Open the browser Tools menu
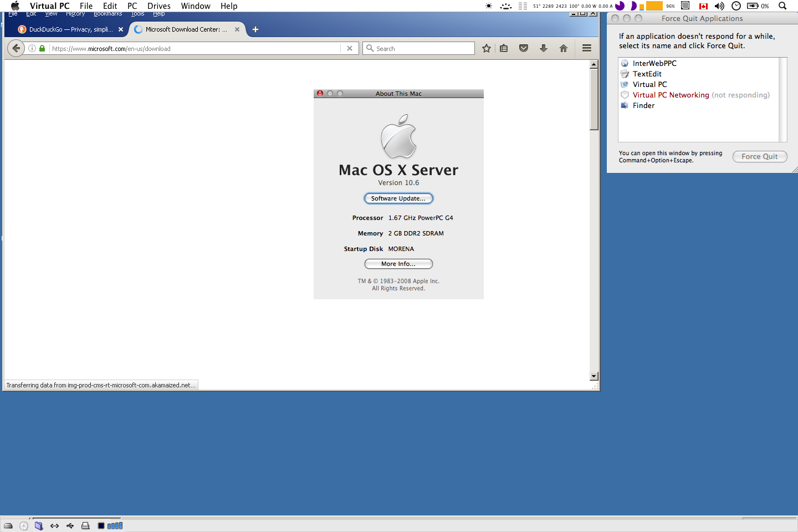The height and width of the screenshot is (532, 798). click(x=137, y=14)
